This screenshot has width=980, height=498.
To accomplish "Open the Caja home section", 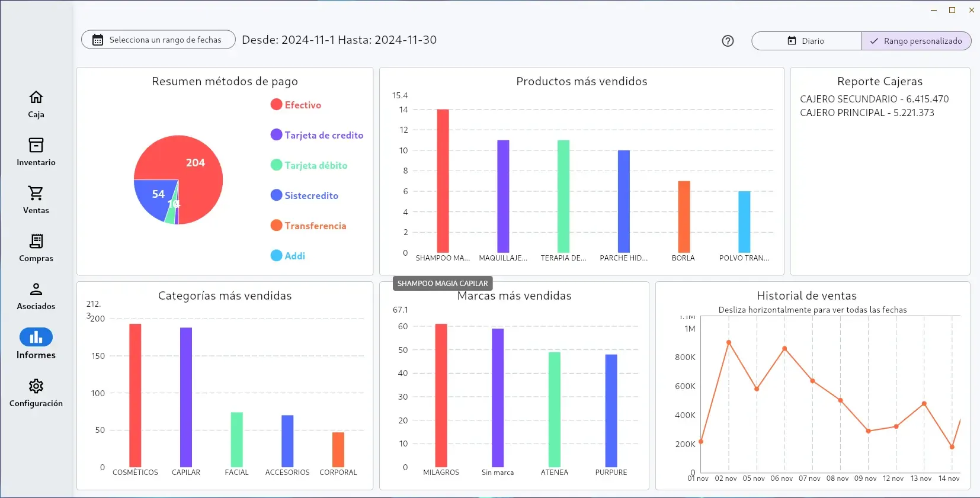I will (36, 104).
